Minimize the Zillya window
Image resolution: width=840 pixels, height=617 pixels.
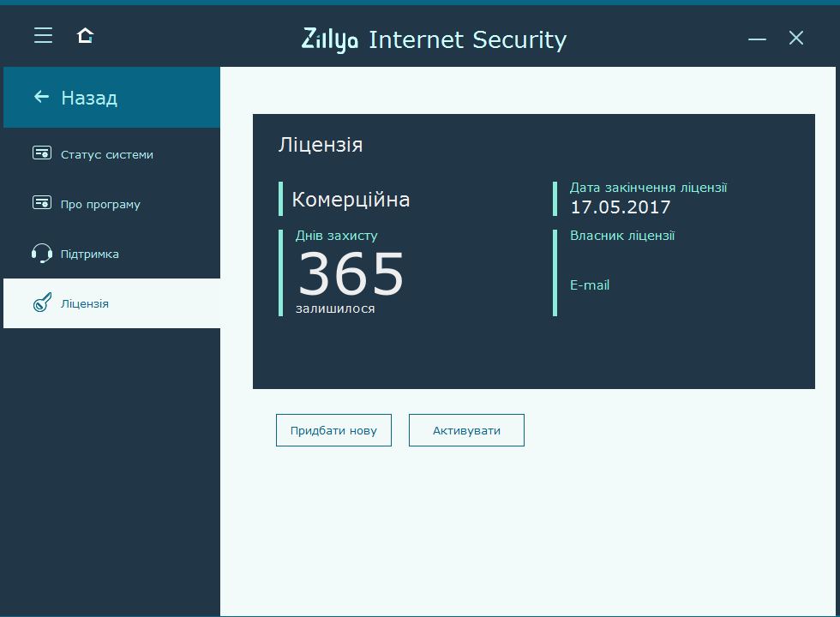[x=757, y=39]
